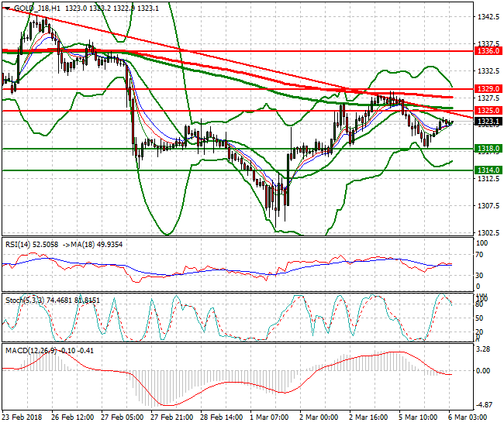This screenshot has width=504, height=426.
Task: Click the chart symbol dropdown triangle before GOLD_J18
Action: [8, 9]
